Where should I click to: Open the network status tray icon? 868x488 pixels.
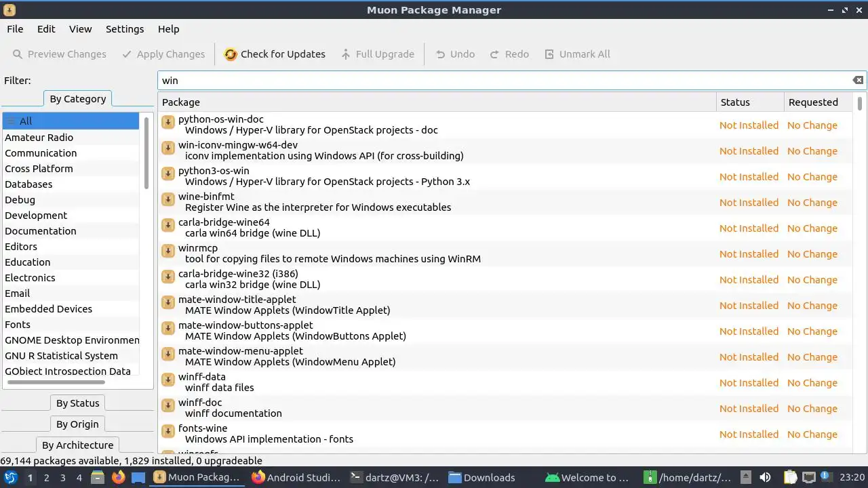tap(809, 478)
